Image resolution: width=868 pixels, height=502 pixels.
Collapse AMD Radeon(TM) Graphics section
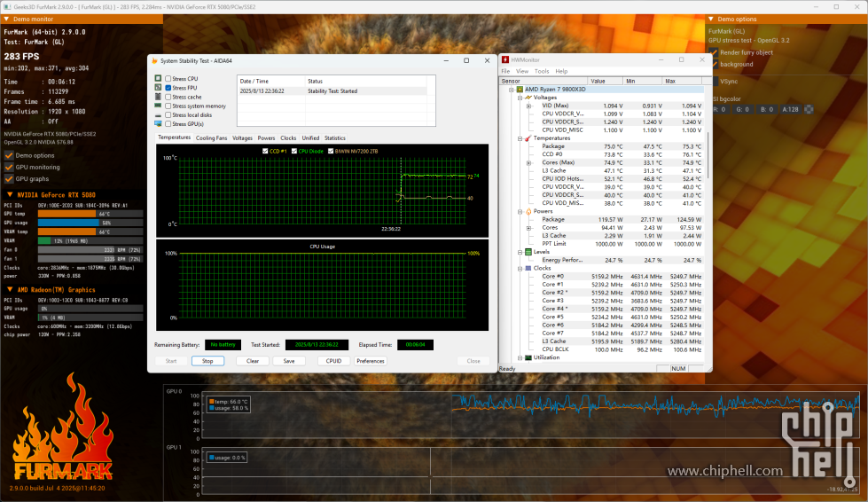point(10,289)
